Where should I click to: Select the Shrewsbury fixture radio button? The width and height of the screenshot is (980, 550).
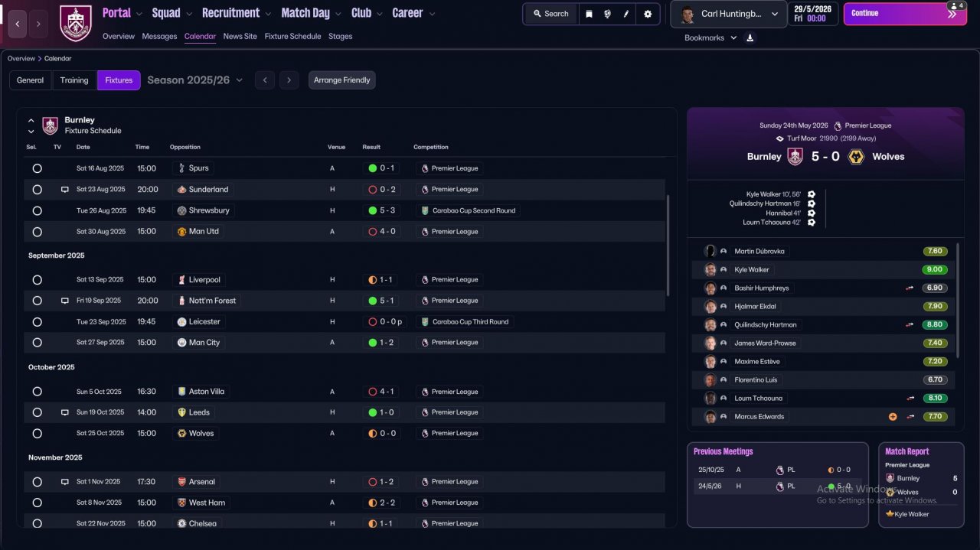point(37,210)
